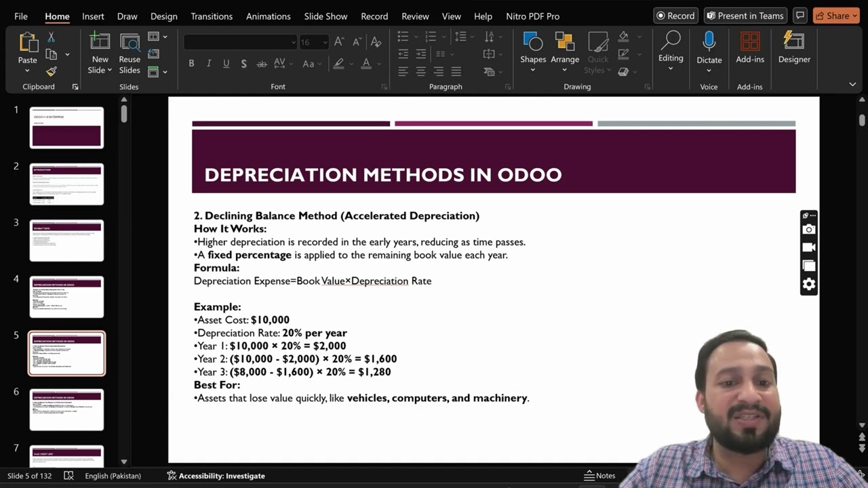Viewport: 868px width, 488px height.
Task: Select slide 6 thumbnail
Action: point(66,409)
